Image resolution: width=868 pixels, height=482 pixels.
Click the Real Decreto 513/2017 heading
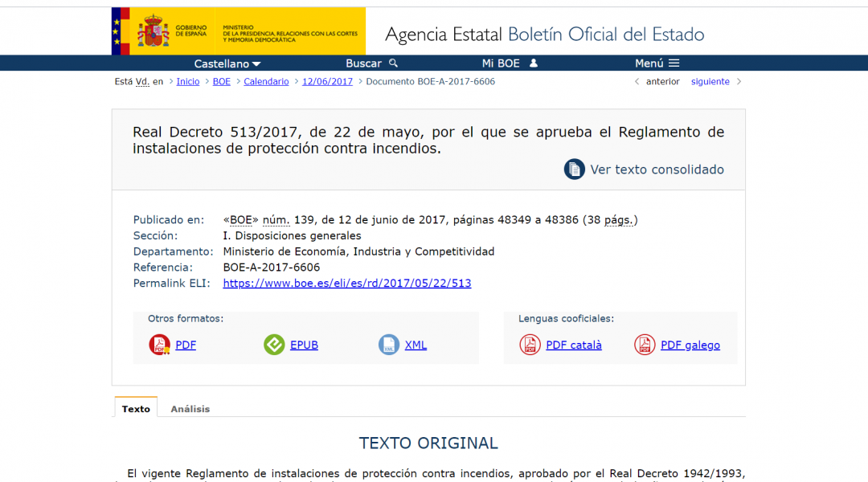(x=428, y=140)
